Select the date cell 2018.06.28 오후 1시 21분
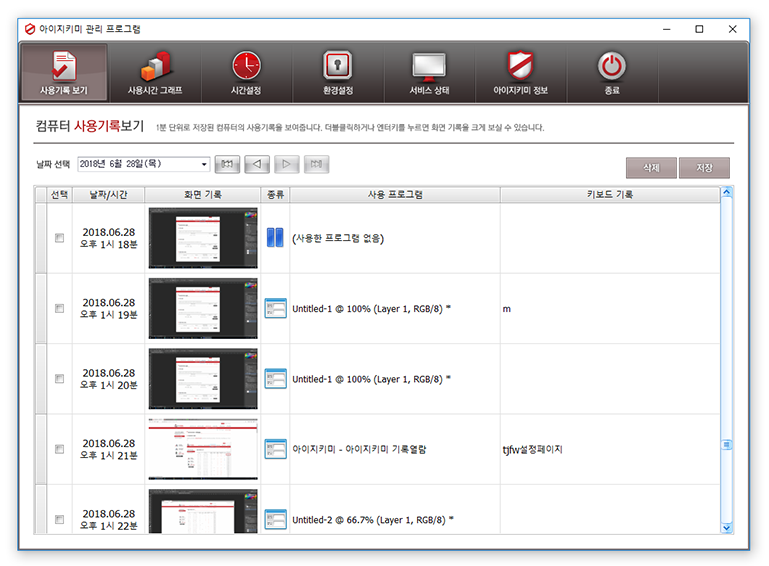The width and height of the screenshot is (769, 566). click(x=108, y=449)
